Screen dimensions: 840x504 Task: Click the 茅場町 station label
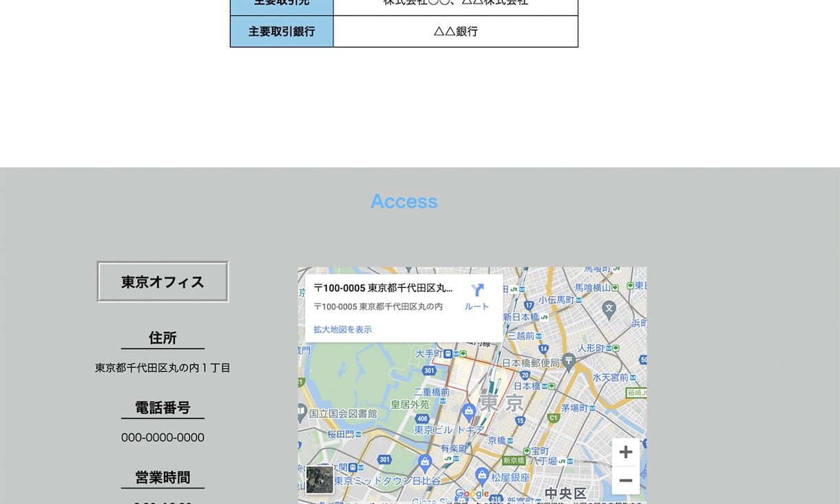coord(573,408)
